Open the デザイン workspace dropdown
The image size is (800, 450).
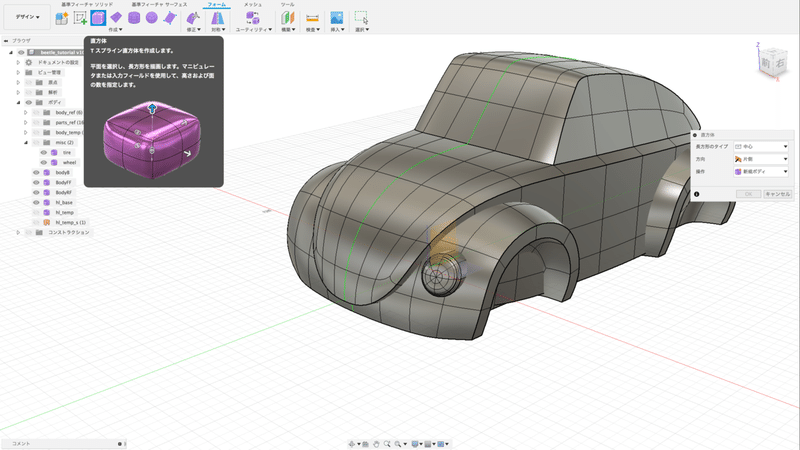pyautogui.click(x=25, y=17)
